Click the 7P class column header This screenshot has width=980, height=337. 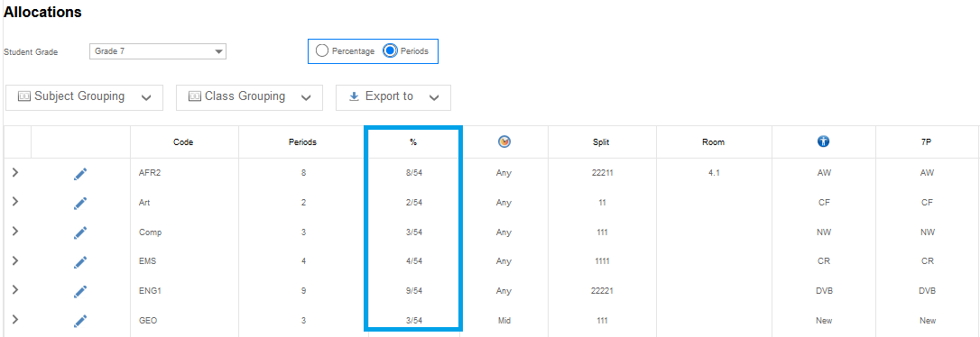(x=927, y=142)
